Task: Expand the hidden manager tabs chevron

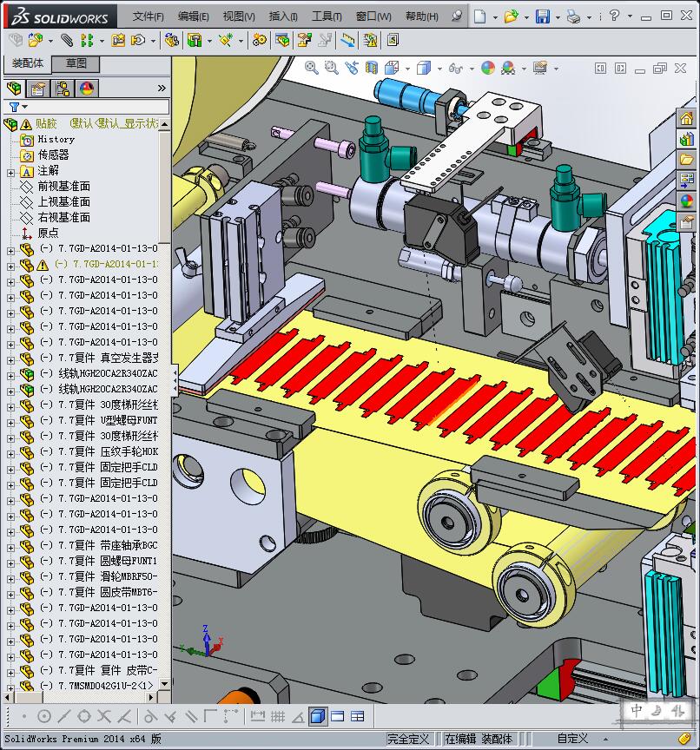Action: point(162,88)
